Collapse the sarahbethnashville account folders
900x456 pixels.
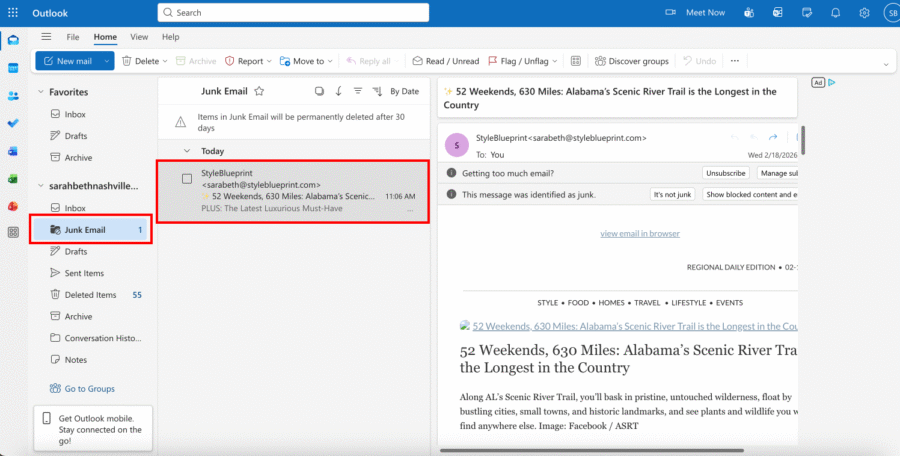pos(41,186)
